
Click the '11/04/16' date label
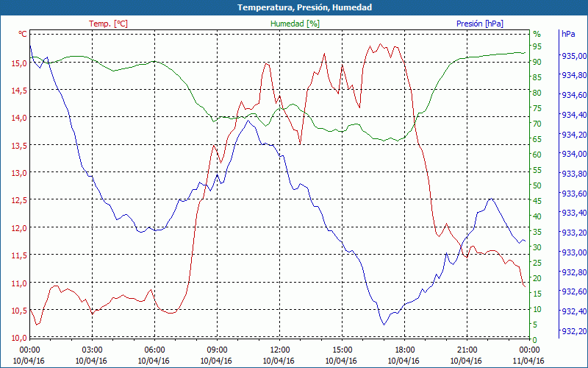528,361
